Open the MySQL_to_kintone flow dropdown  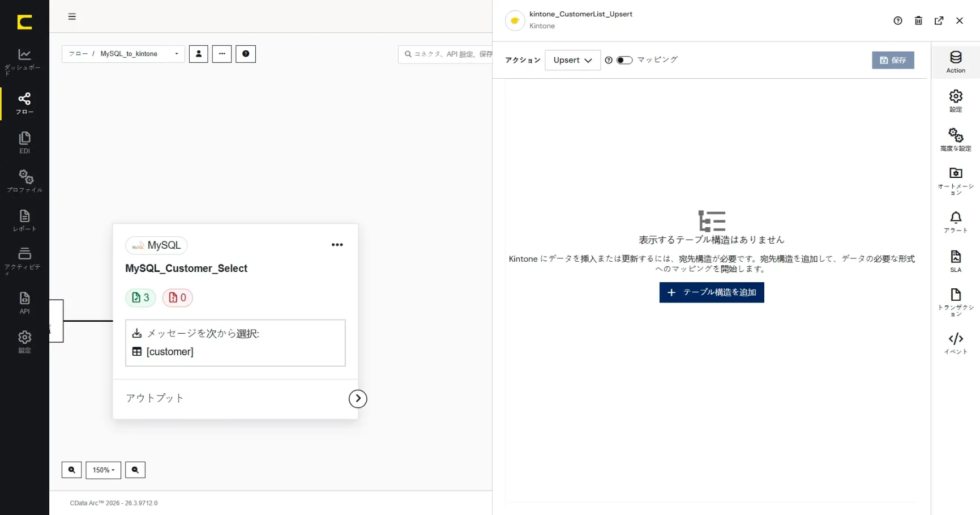[123, 54]
